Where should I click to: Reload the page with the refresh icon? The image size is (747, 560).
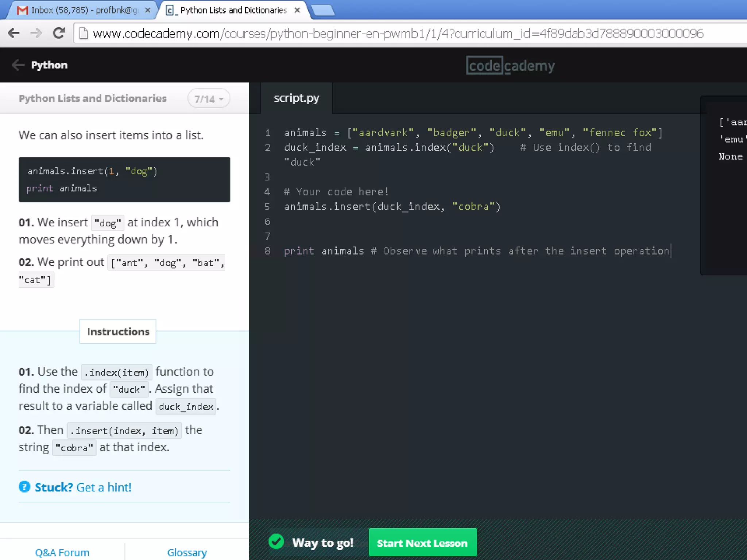click(59, 33)
